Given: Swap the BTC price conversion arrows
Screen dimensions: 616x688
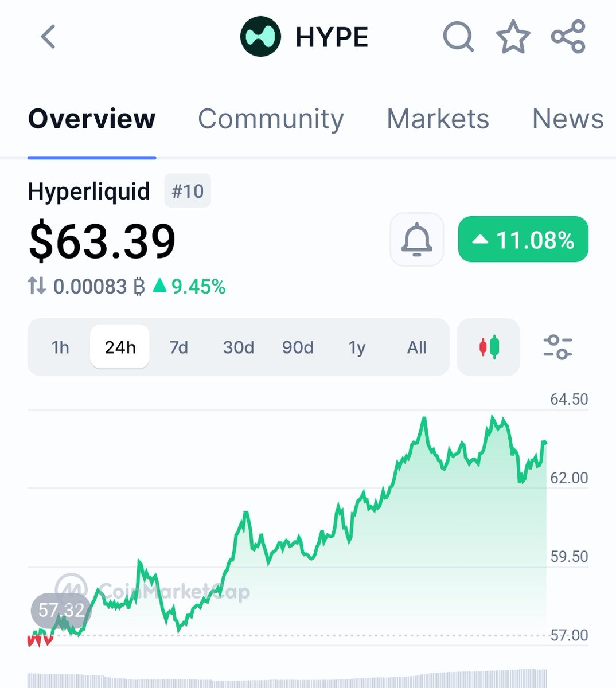Looking at the screenshot, I should click(x=37, y=286).
